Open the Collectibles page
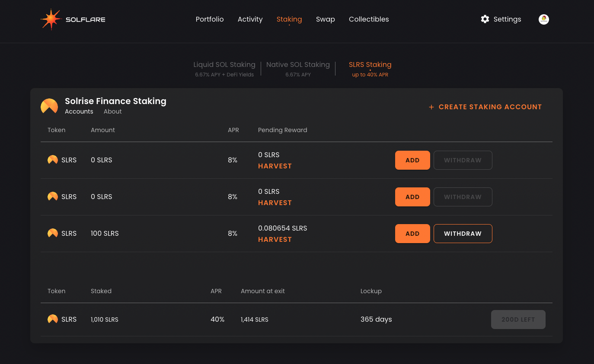Screen dimensions: 594x364 [x=369, y=19]
